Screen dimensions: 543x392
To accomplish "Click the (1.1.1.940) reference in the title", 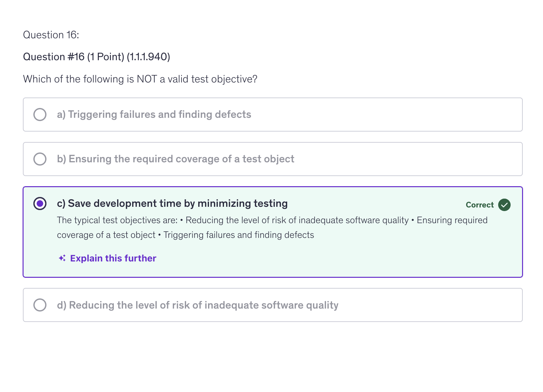I will (x=149, y=56).
